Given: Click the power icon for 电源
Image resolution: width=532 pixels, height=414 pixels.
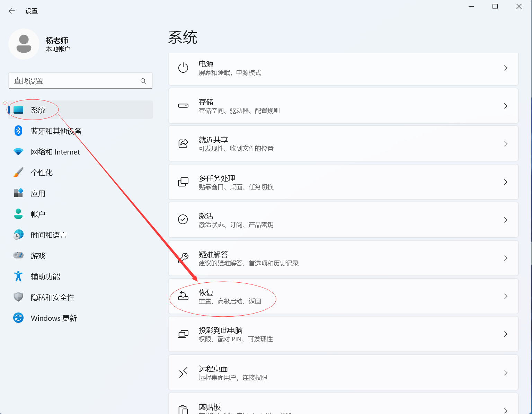Looking at the screenshot, I should tap(183, 68).
